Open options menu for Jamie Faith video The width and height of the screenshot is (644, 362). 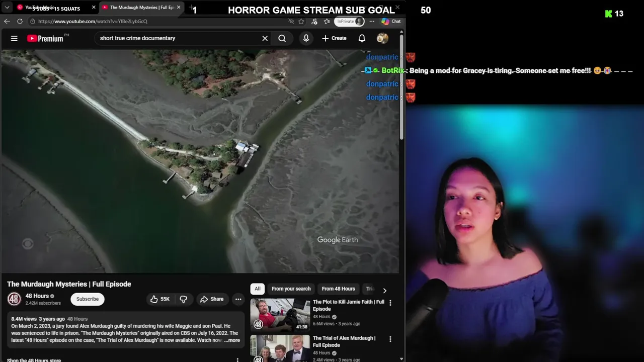click(x=390, y=303)
